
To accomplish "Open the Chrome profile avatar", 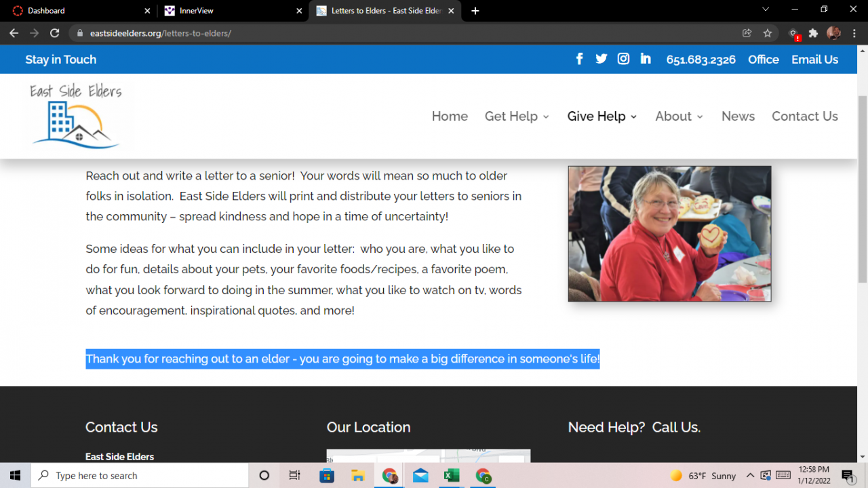I will 833,33.
